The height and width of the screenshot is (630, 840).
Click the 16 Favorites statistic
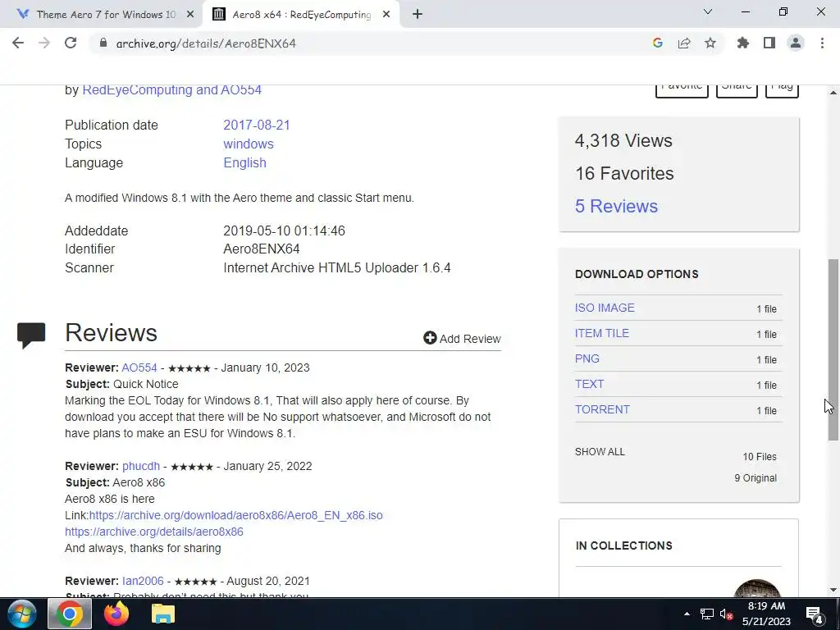coord(624,173)
